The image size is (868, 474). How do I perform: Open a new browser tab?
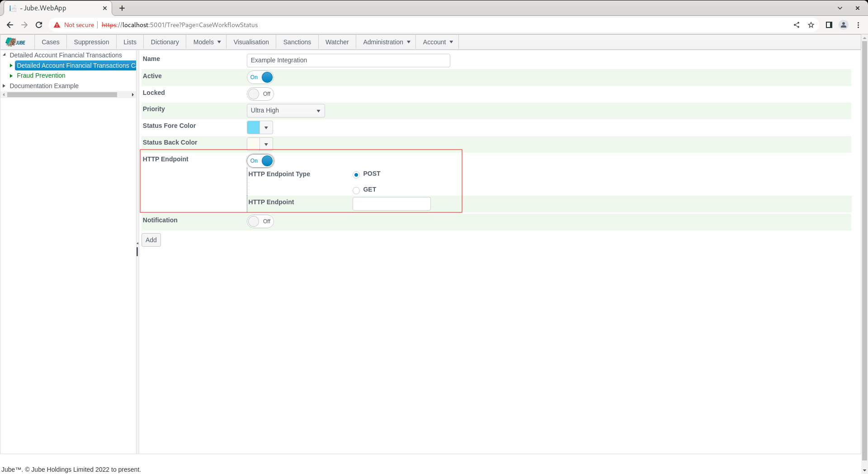click(122, 8)
